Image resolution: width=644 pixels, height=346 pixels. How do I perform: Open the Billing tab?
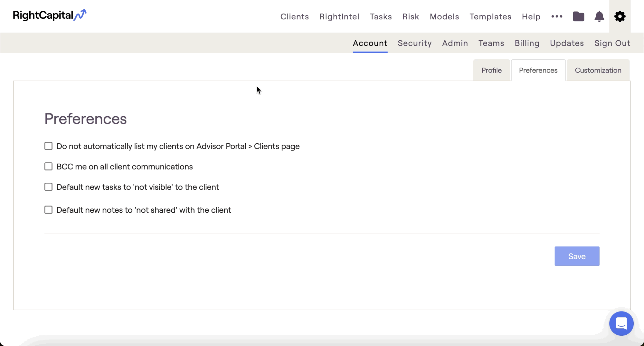click(x=527, y=43)
